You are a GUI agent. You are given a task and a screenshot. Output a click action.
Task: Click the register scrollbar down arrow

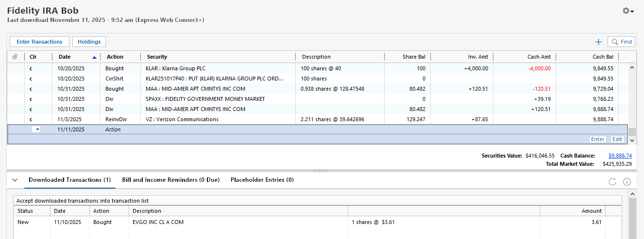click(x=632, y=140)
